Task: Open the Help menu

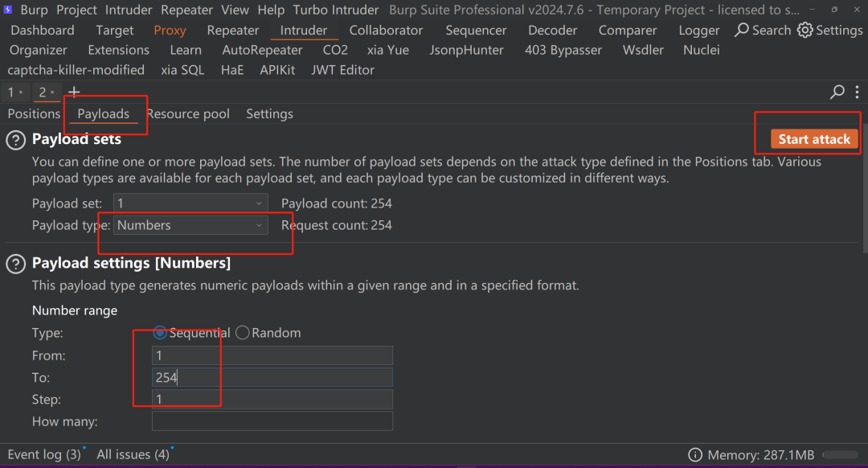Action: [x=271, y=10]
